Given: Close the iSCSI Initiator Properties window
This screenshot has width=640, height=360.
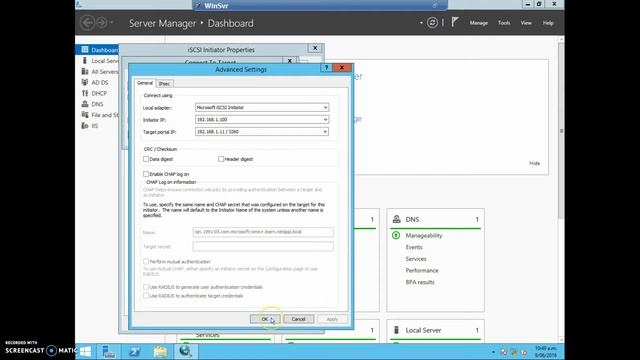Looking at the screenshot, I should [x=315, y=48].
